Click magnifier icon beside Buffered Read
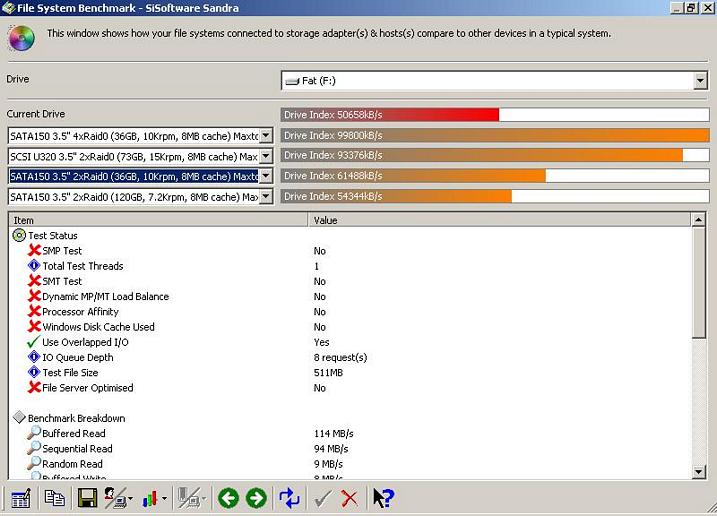 [x=34, y=433]
